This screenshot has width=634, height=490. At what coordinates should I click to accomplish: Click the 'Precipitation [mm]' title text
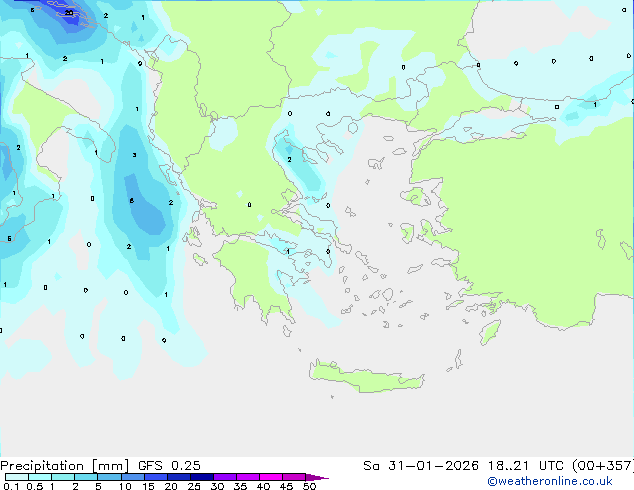point(65,466)
